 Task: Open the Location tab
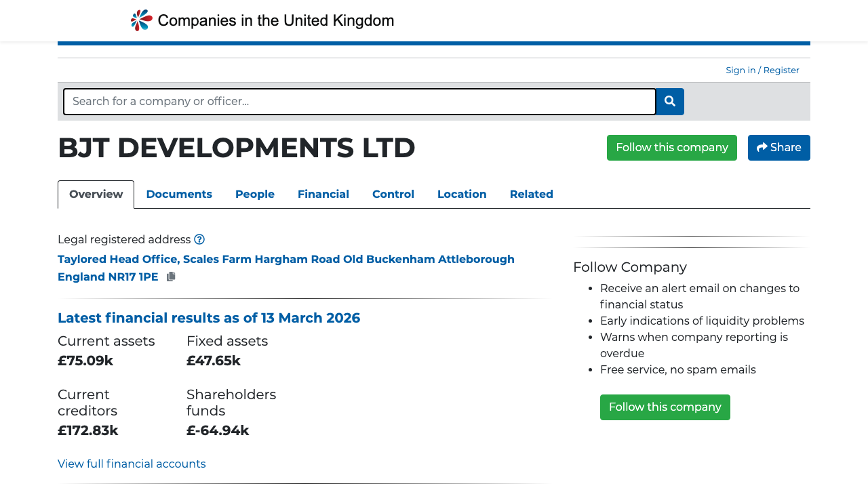[x=462, y=195]
